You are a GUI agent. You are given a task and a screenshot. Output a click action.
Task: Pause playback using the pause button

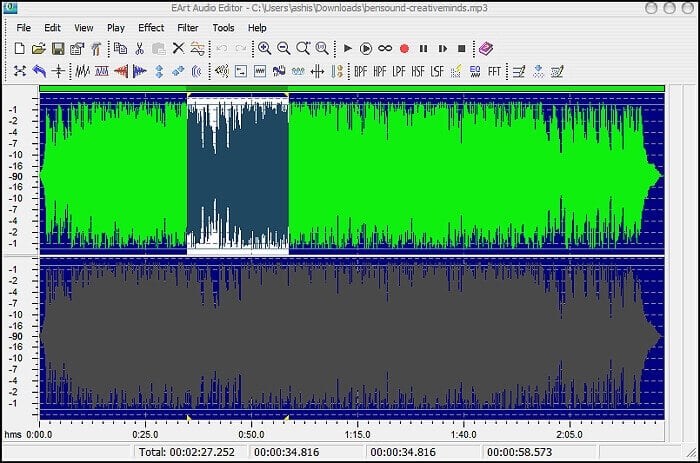click(x=423, y=48)
